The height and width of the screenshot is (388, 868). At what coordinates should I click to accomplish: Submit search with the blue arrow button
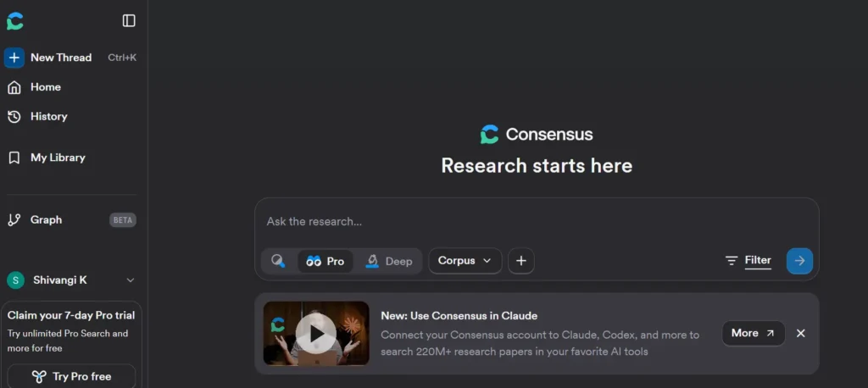click(x=799, y=261)
